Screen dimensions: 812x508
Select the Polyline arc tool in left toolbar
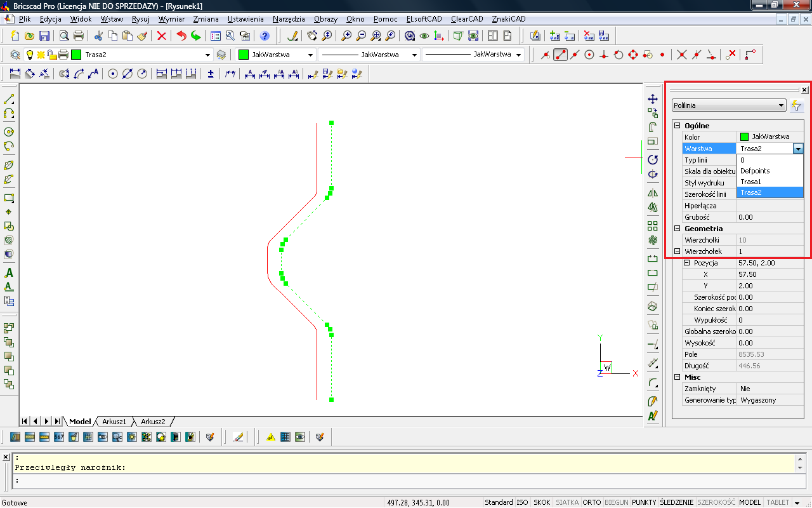(x=9, y=114)
